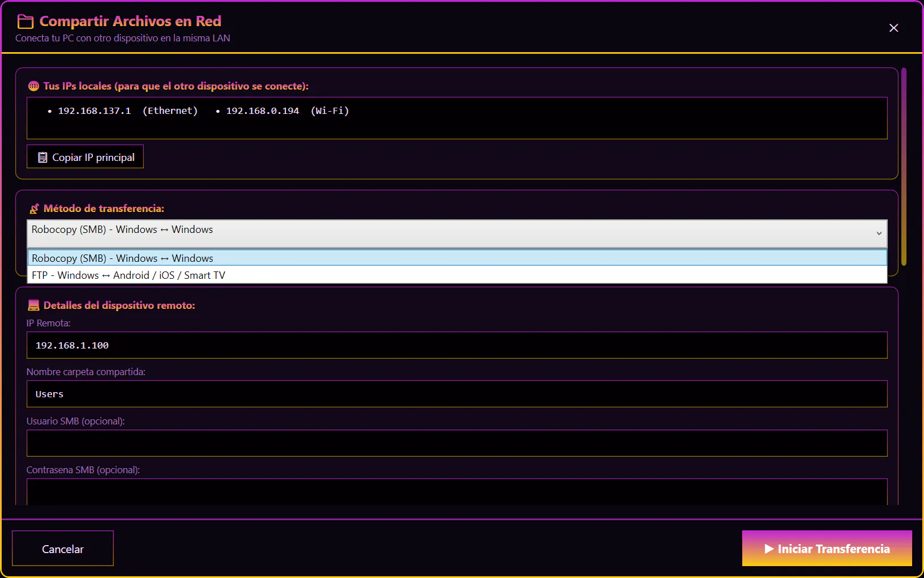This screenshot has width=924, height=578.
Task: Close the dialog with the X button
Action: tap(893, 28)
